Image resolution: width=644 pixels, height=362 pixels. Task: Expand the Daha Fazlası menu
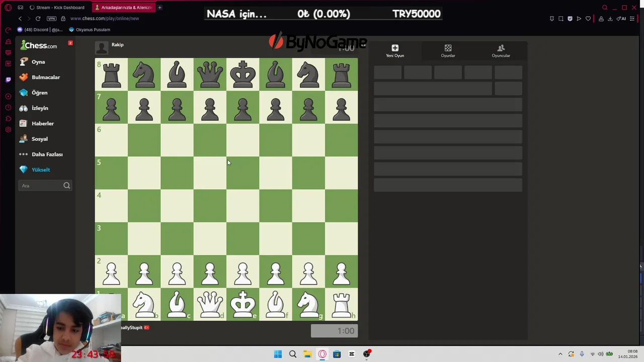coord(41,154)
